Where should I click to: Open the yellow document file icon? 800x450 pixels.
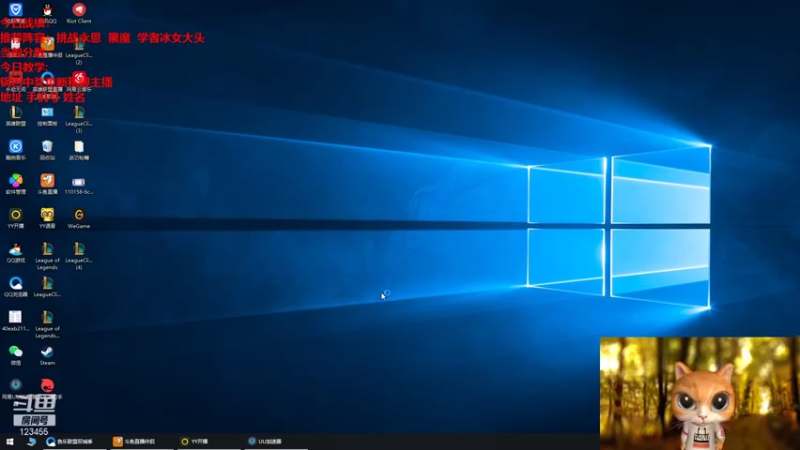click(79, 150)
